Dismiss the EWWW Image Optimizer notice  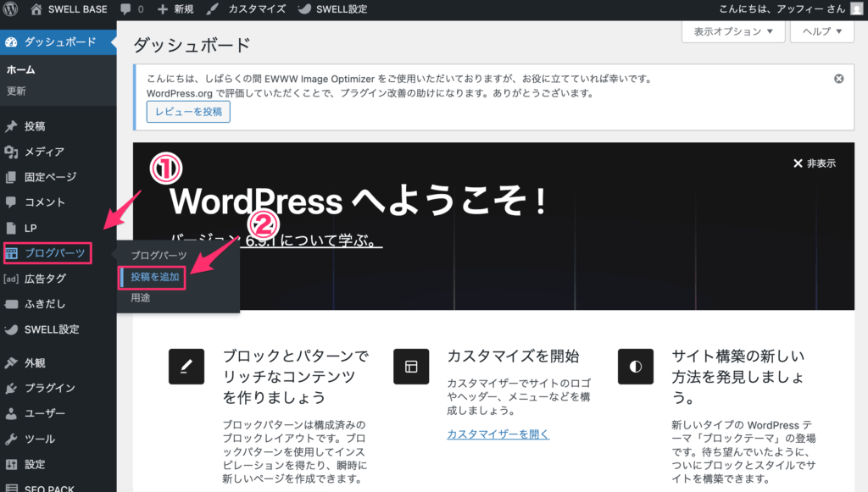838,78
